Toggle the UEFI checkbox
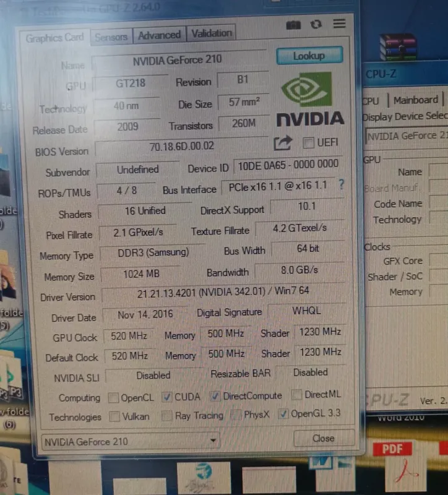Screen dimensions: 448x495 click(x=308, y=143)
